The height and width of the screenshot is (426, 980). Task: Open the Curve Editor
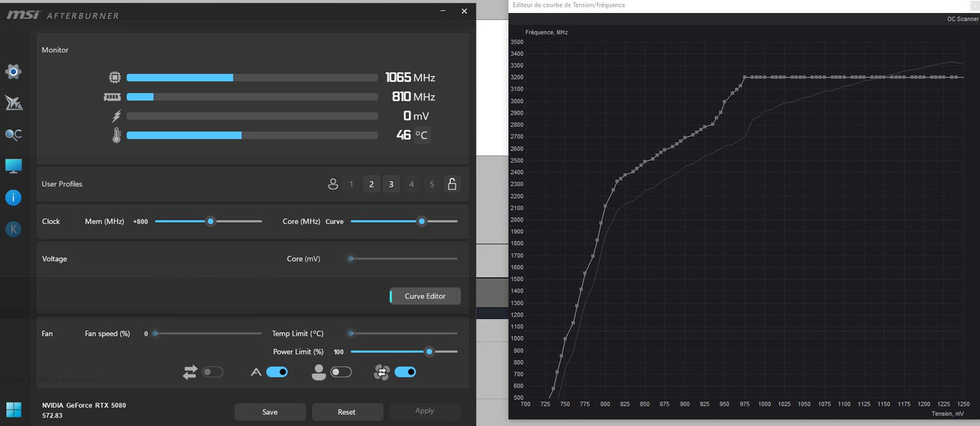(x=425, y=296)
